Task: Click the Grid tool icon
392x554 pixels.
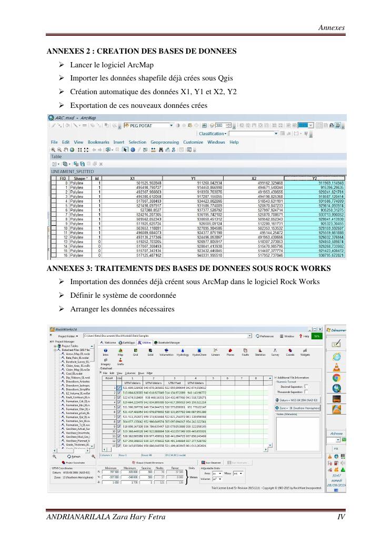Action: tap(135, 351)
